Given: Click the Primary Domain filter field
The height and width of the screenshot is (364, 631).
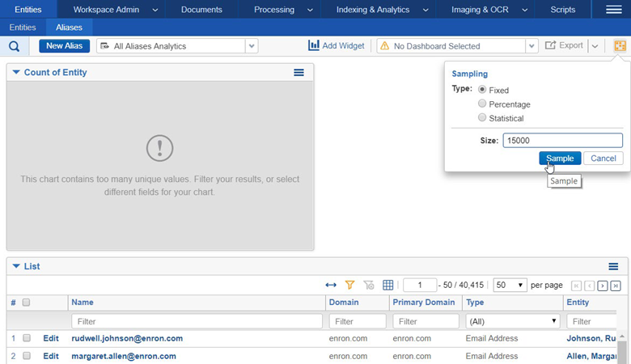Looking at the screenshot, I should pos(426,321).
